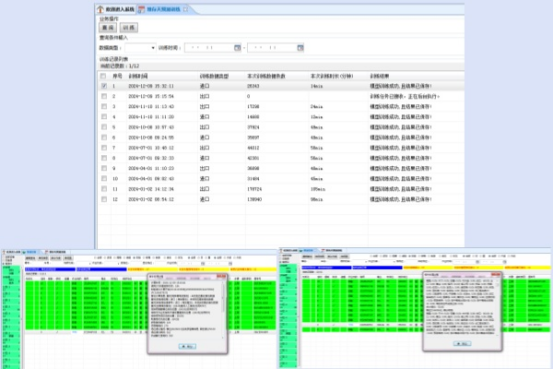Check the checkbox for record row 7
554x369 pixels.
point(104,148)
